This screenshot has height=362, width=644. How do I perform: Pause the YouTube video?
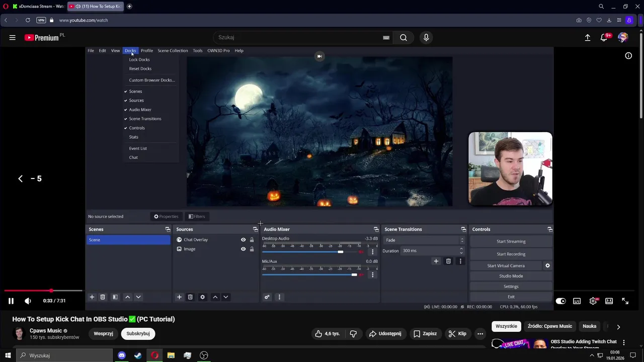tap(11, 301)
